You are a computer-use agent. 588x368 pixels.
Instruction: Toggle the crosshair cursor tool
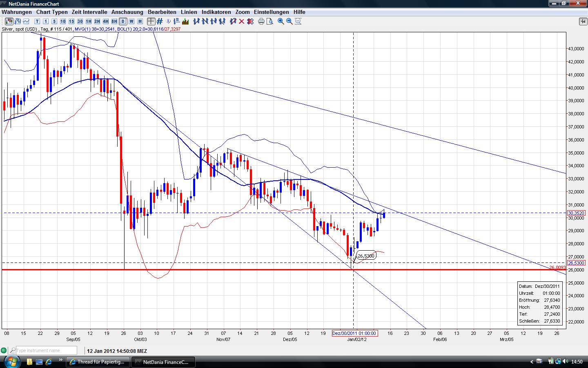151,21
